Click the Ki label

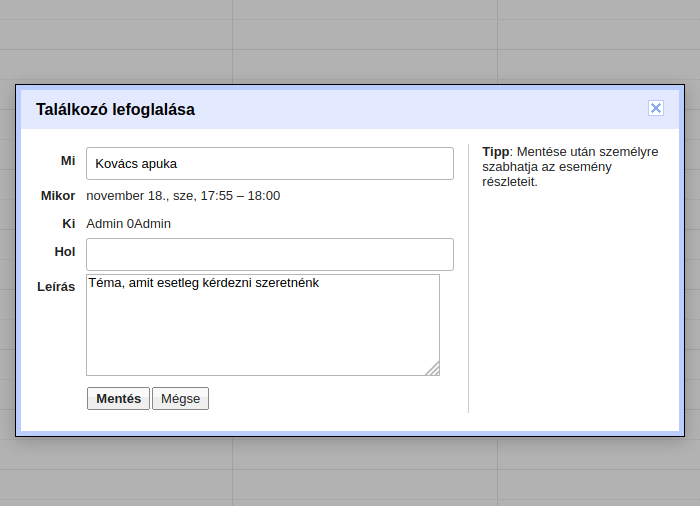click(x=69, y=223)
